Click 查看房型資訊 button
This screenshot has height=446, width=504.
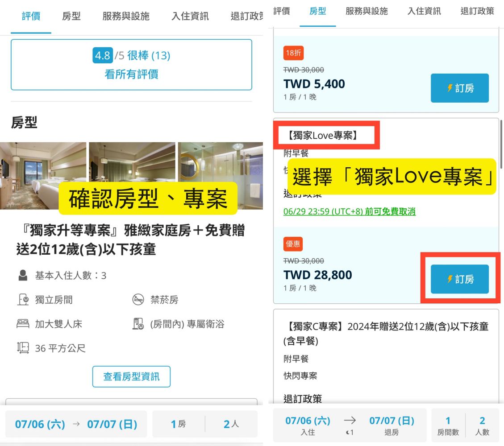131,377
